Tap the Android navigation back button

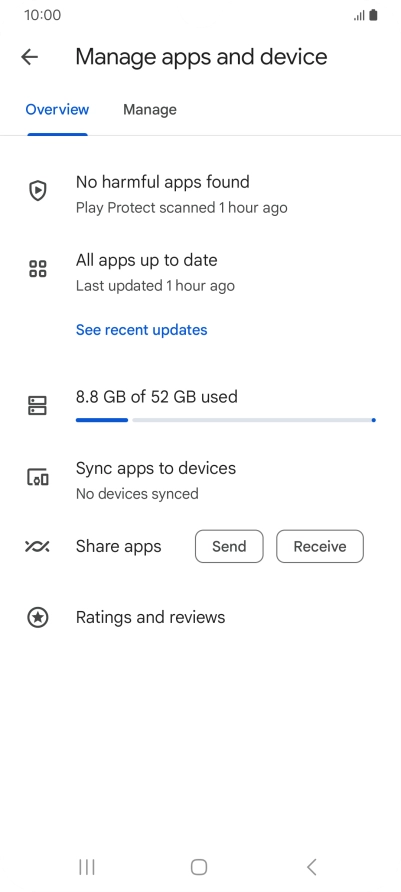(311, 867)
